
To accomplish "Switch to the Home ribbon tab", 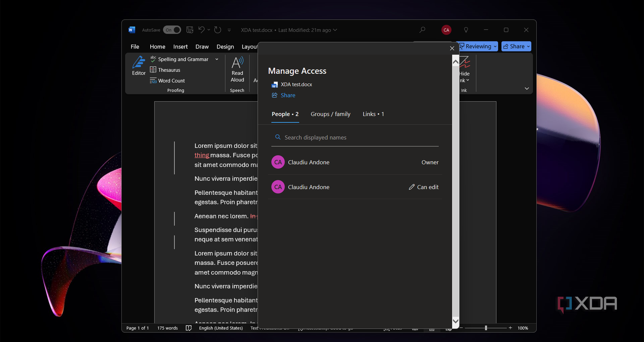I will click(158, 47).
